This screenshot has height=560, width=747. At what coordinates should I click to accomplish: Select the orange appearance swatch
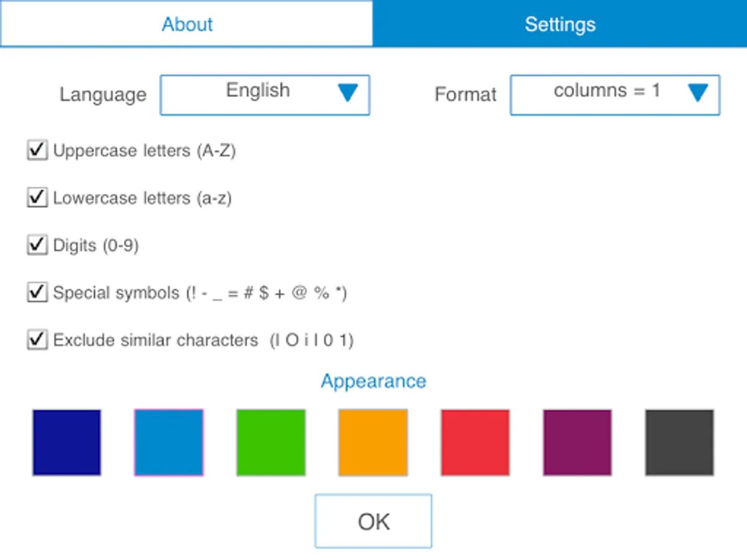(373, 442)
